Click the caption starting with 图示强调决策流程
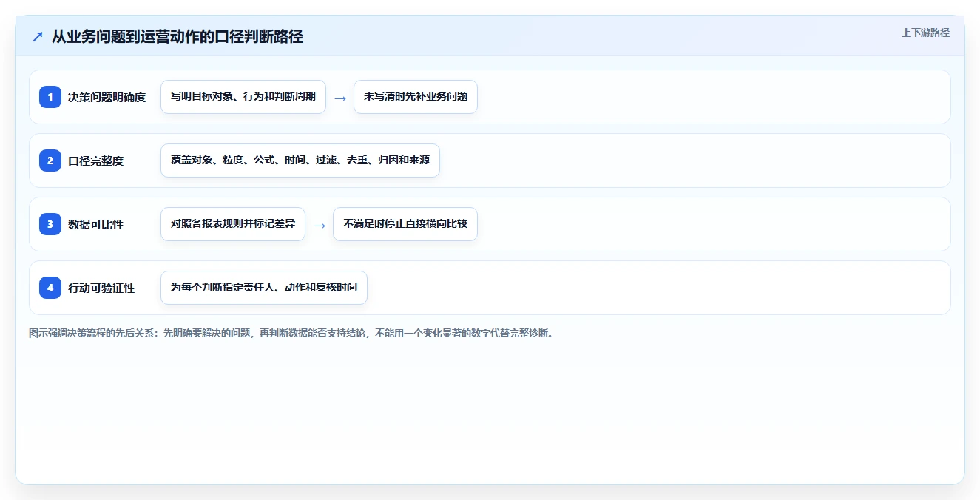This screenshot has height=500, width=980. (x=291, y=333)
